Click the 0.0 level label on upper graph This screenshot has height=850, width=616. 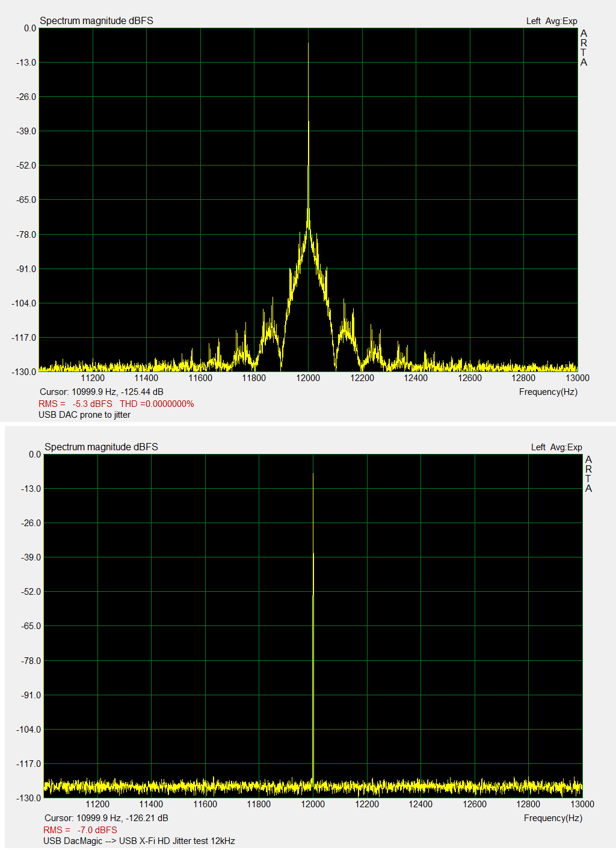click(x=30, y=28)
